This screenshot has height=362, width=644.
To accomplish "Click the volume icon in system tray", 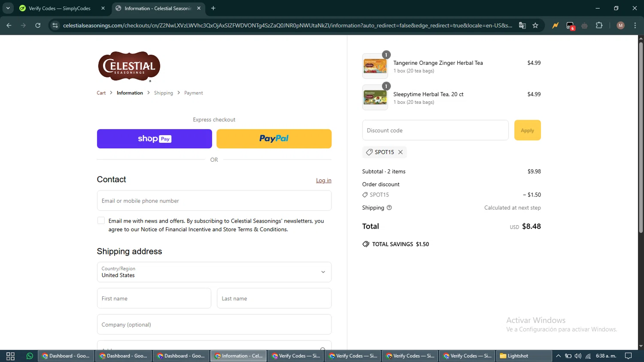I will [578, 356].
